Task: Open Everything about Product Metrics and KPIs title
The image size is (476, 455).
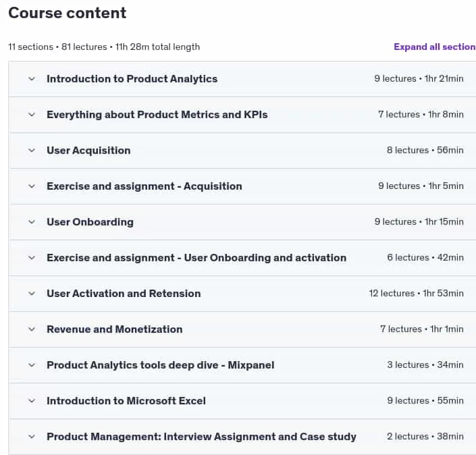Action: (x=157, y=115)
